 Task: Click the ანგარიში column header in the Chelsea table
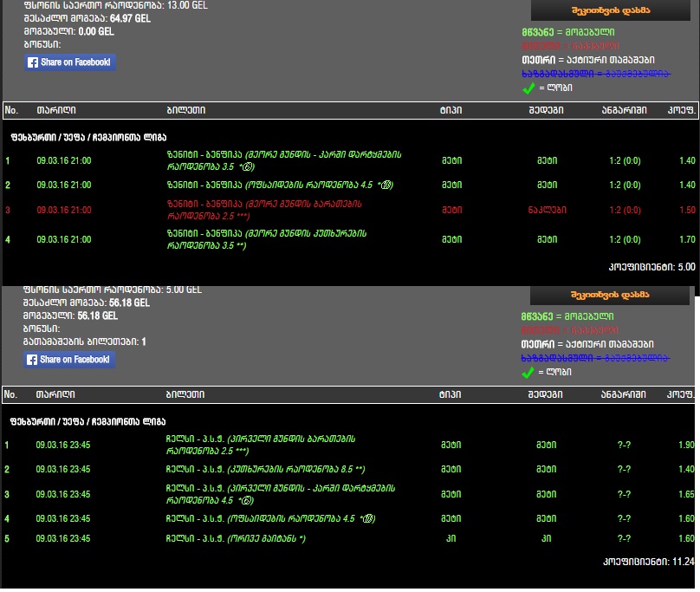(623, 394)
